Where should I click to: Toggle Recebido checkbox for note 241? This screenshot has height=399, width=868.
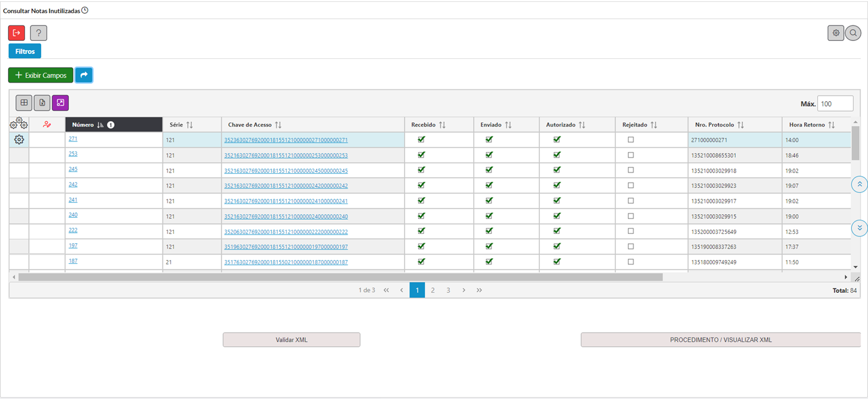coord(421,200)
